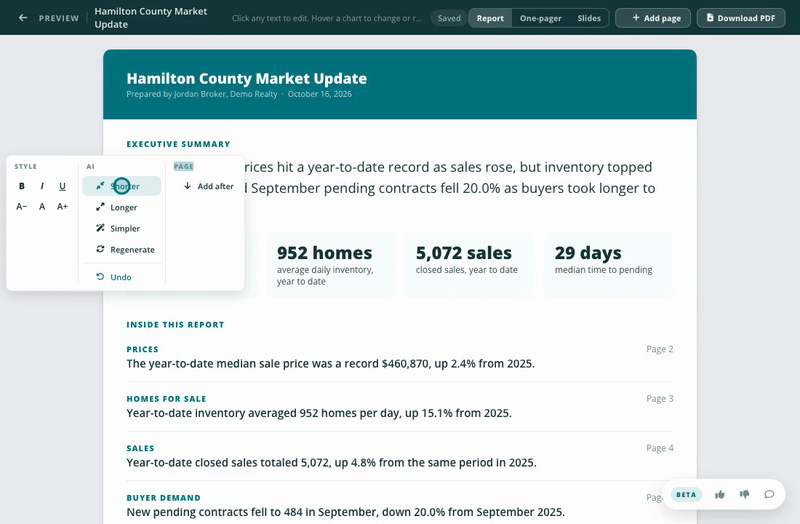This screenshot has width=800, height=524.
Task: Make the text Shorter with AI
Action: [121, 186]
